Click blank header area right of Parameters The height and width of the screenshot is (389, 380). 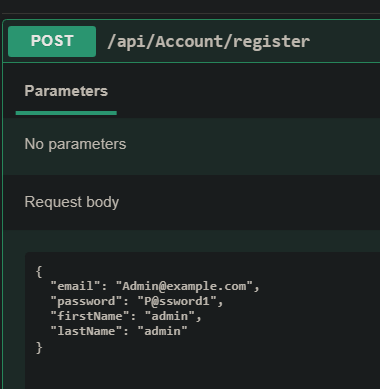coord(248,91)
